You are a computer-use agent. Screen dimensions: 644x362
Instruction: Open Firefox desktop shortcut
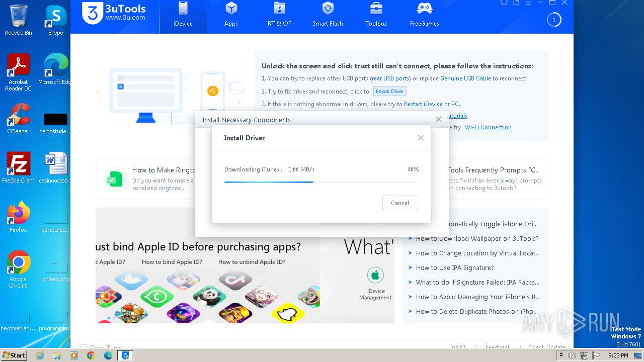pos(18,217)
